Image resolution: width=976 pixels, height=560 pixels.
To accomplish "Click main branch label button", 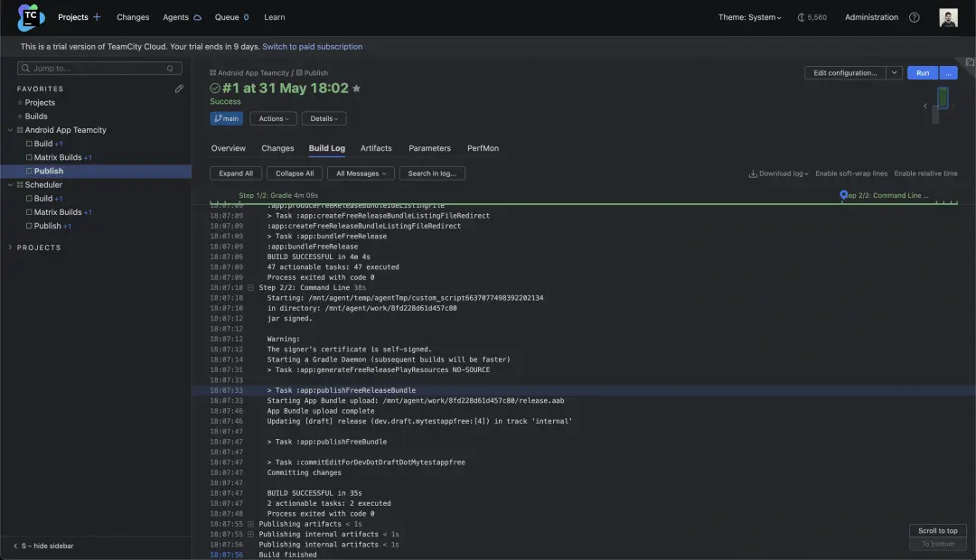I will 227,119.
